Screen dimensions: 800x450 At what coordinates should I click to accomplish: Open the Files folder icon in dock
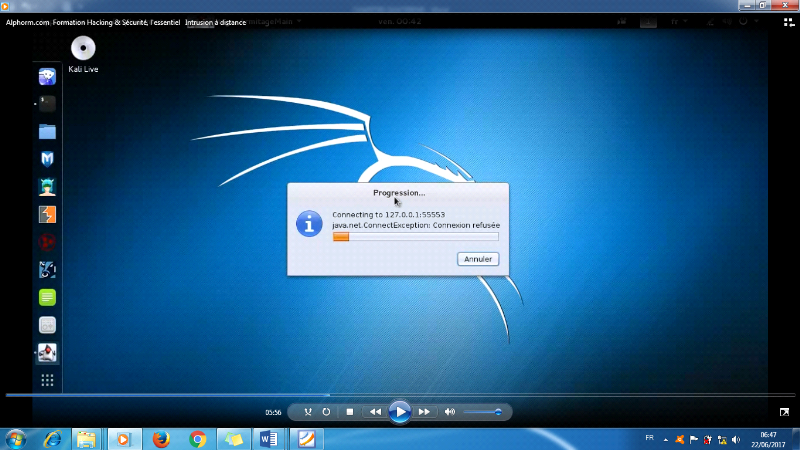47,131
